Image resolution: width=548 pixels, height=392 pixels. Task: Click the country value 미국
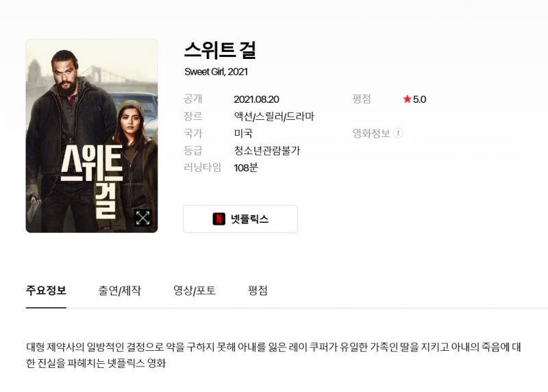pos(243,133)
